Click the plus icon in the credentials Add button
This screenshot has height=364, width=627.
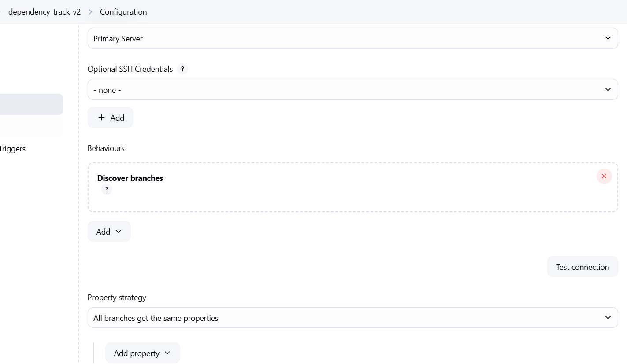[101, 118]
